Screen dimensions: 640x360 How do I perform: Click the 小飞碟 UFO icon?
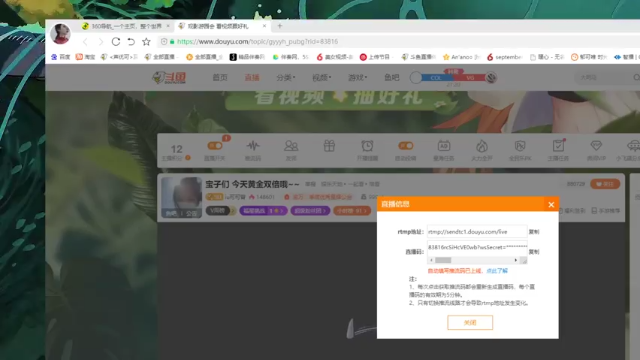click(633, 146)
